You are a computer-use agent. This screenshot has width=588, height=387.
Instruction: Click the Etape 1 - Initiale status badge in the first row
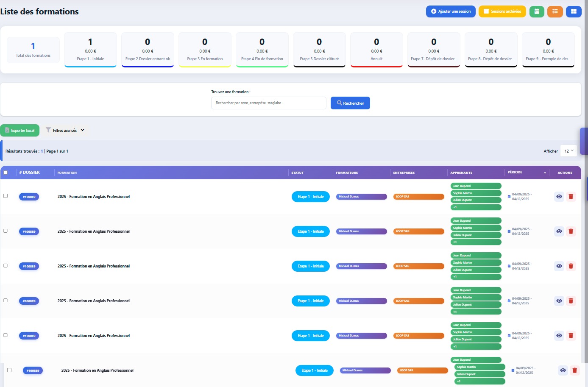[311, 197]
